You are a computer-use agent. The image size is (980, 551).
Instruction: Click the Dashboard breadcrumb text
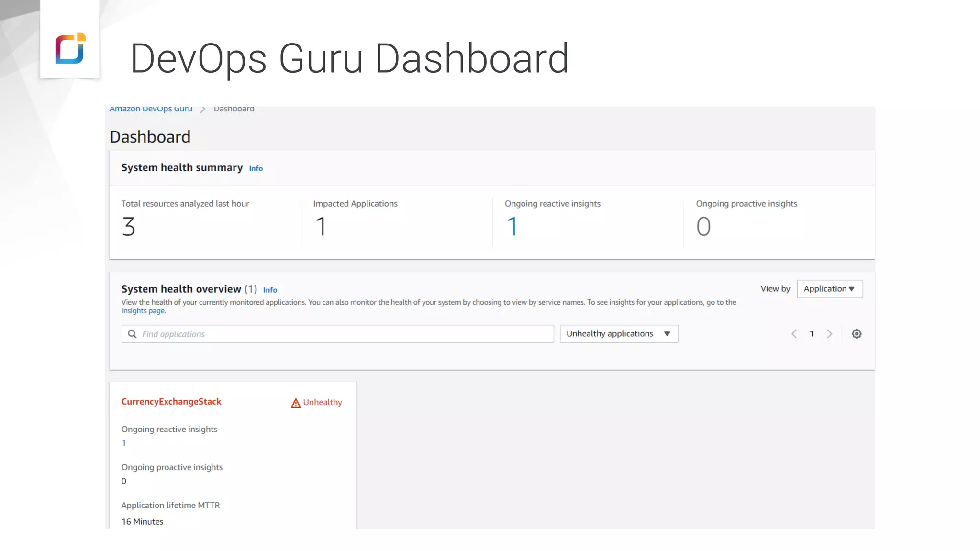(234, 109)
